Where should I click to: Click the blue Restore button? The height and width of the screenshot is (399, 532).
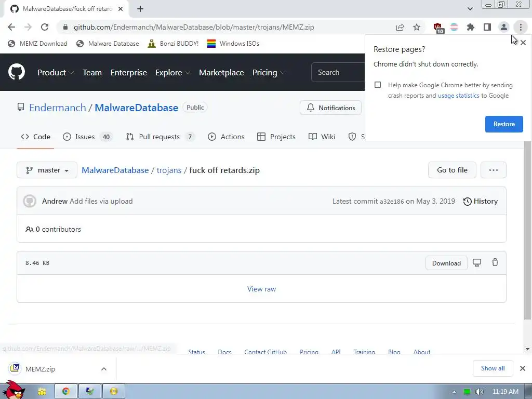tap(504, 124)
